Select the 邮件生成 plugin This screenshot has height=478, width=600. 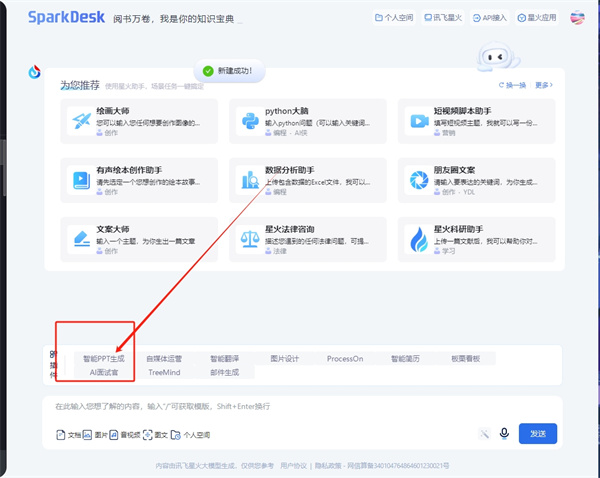[x=225, y=372]
